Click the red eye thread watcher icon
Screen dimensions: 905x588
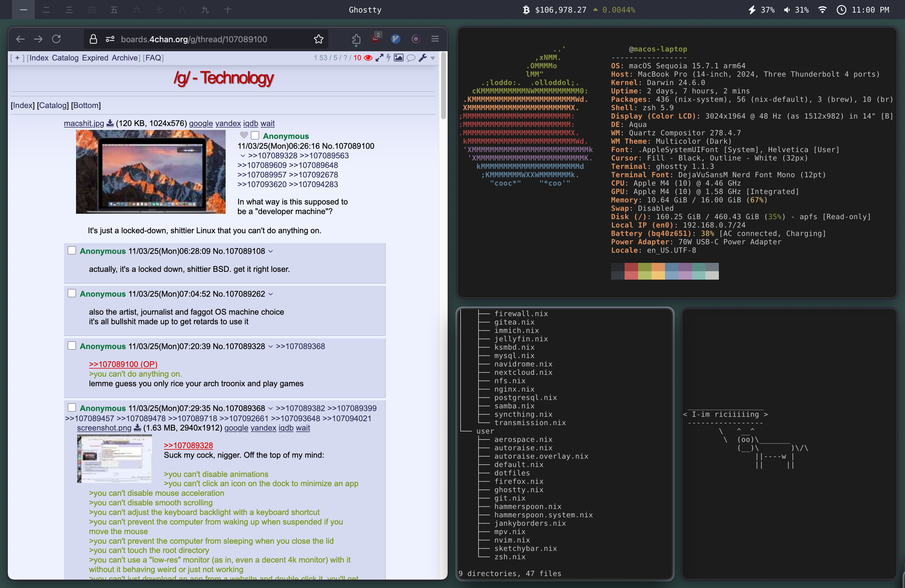(x=368, y=58)
